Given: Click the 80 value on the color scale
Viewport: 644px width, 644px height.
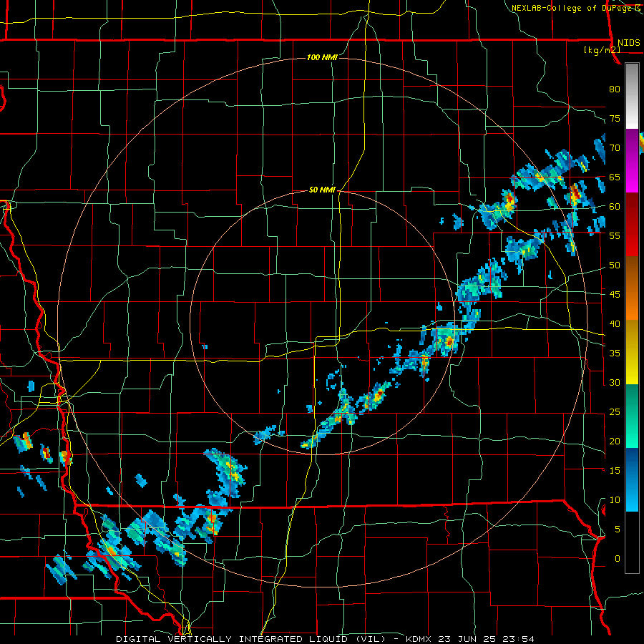Looking at the screenshot, I should (615, 89).
